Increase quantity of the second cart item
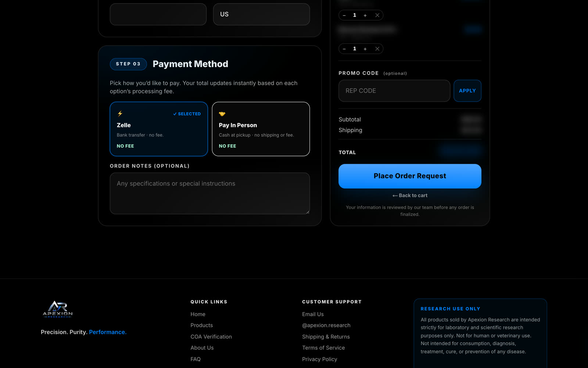The width and height of the screenshot is (588, 368). click(365, 49)
